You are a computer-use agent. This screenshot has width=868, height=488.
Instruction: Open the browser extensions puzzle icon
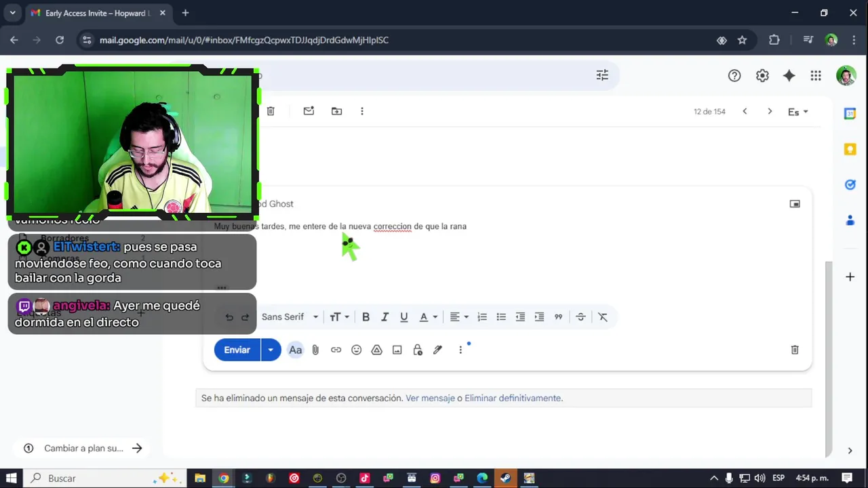coord(774,40)
